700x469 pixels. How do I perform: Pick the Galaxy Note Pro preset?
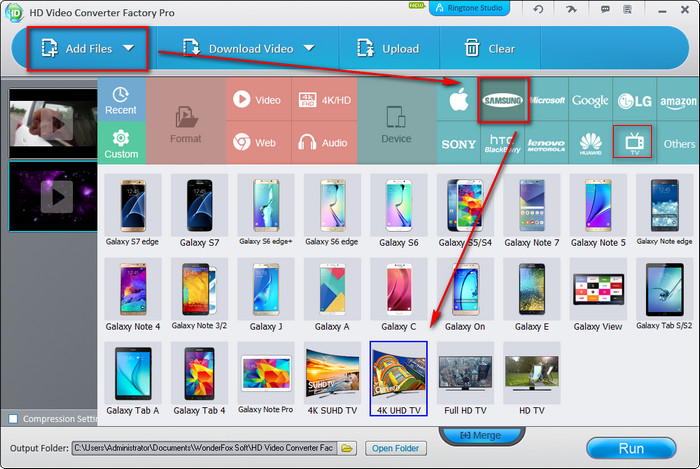click(266, 378)
